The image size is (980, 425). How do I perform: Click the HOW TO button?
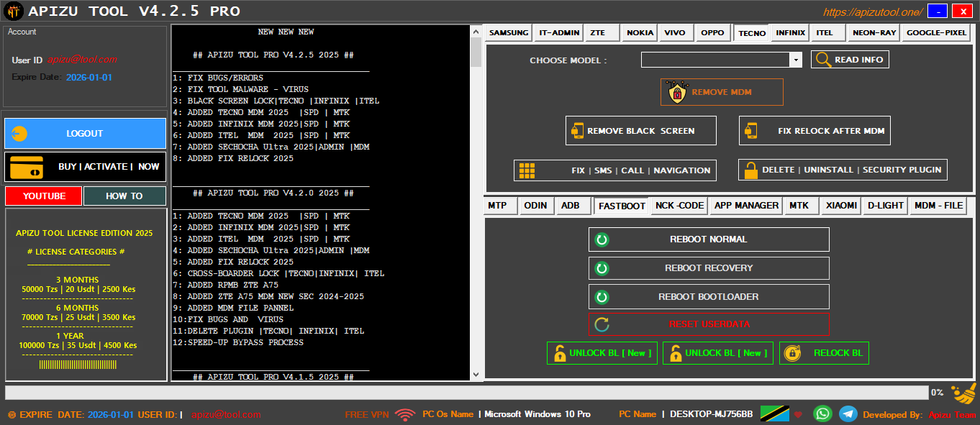(x=124, y=196)
